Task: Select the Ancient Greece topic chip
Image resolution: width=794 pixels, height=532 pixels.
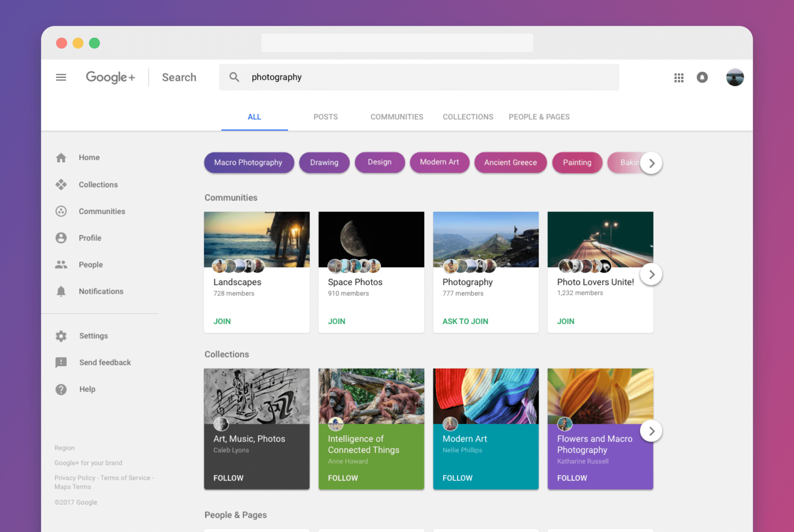Action: pos(510,163)
